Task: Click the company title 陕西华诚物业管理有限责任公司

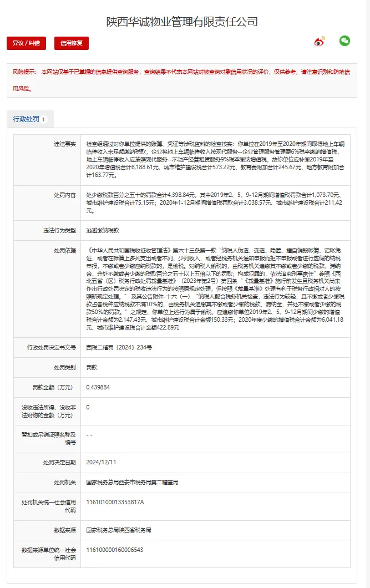Action: 183,22
